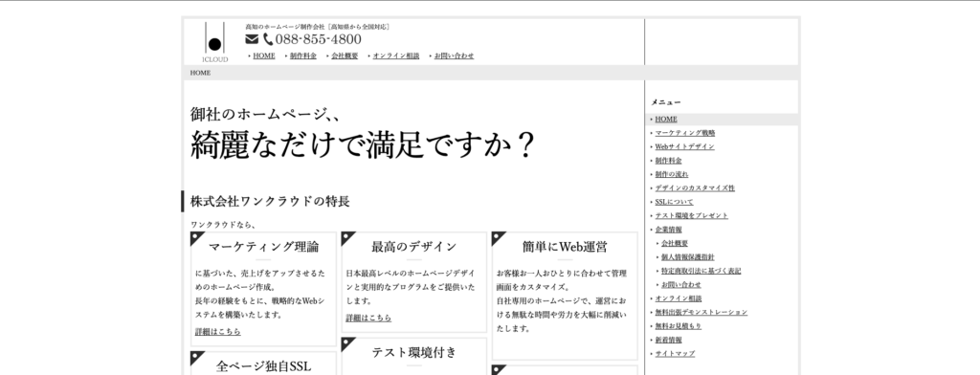Click the 簡単にWeb運営 card title
The height and width of the screenshot is (375, 980).
click(x=565, y=247)
